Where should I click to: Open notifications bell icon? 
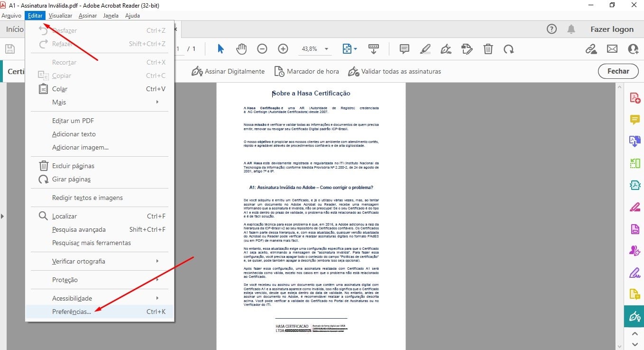tap(571, 29)
